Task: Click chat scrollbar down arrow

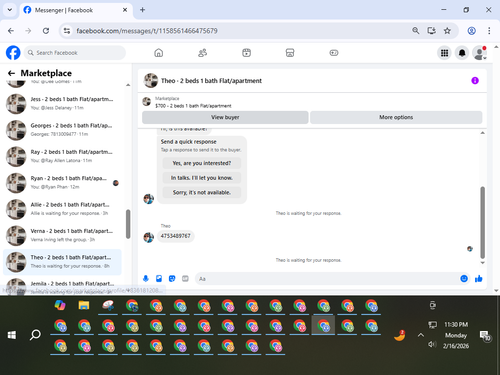Action: point(482,263)
